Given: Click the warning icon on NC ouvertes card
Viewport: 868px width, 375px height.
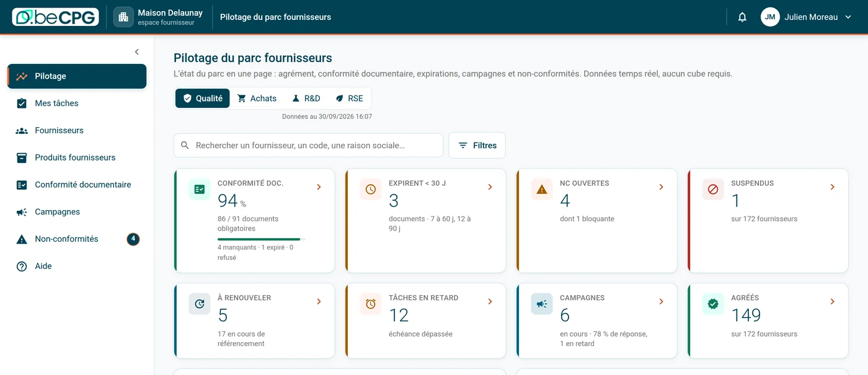Looking at the screenshot, I should tap(542, 189).
